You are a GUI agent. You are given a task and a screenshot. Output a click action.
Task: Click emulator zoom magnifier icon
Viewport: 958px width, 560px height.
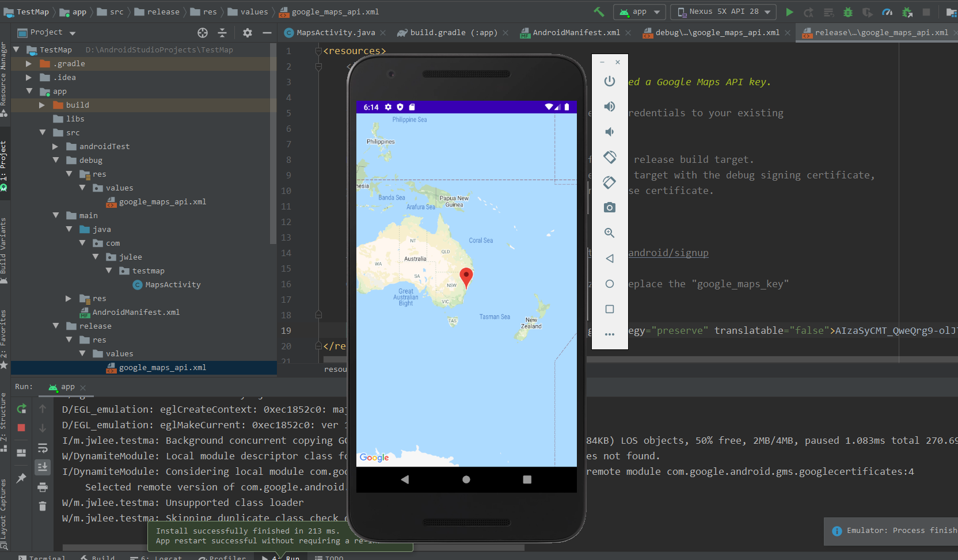(610, 233)
